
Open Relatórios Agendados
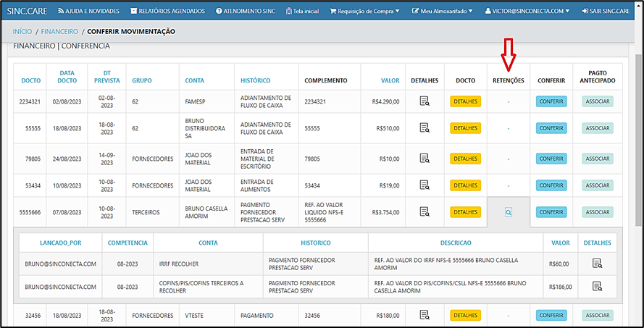[167, 11]
